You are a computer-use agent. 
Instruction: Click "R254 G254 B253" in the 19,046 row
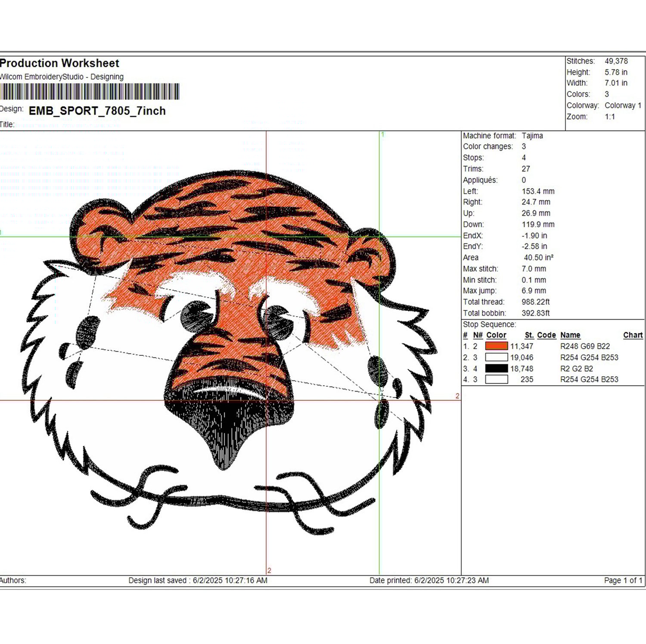(589, 358)
